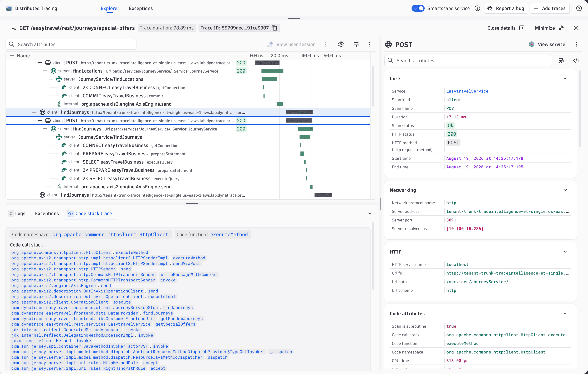The width and height of the screenshot is (588, 374).
Task: Open POST details more-options menu
Action: (576, 44)
